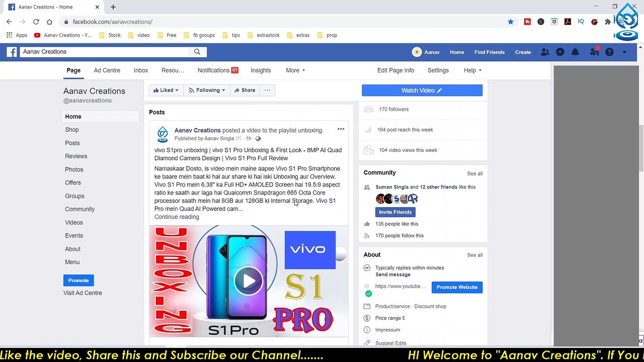Open the Inbox tab
The image size is (644, 362).
tap(140, 70)
